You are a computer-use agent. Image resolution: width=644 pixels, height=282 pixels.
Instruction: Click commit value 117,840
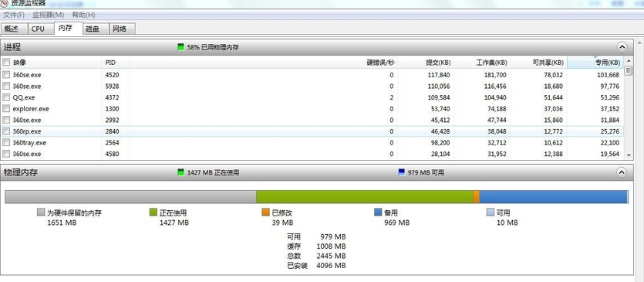coord(438,75)
